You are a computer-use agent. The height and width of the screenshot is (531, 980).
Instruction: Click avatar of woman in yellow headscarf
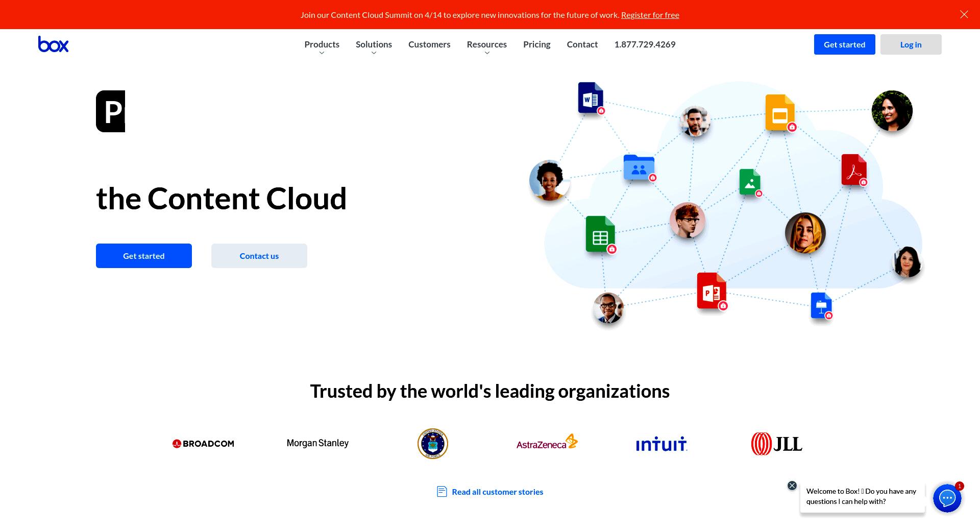[x=805, y=233]
